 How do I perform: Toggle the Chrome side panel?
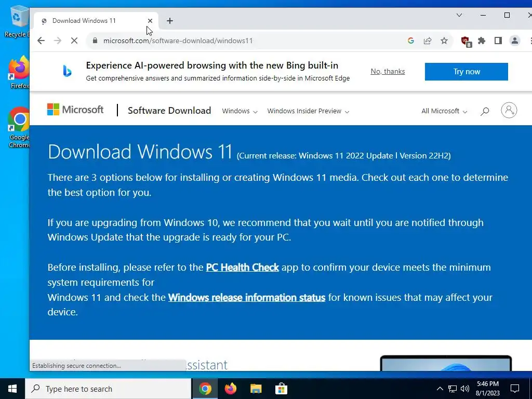pos(498,41)
